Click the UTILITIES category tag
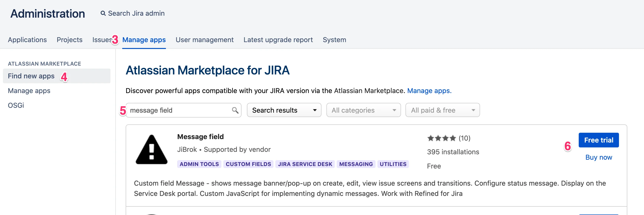This screenshot has height=215, width=644. pyautogui.click(x=393, y=164)
